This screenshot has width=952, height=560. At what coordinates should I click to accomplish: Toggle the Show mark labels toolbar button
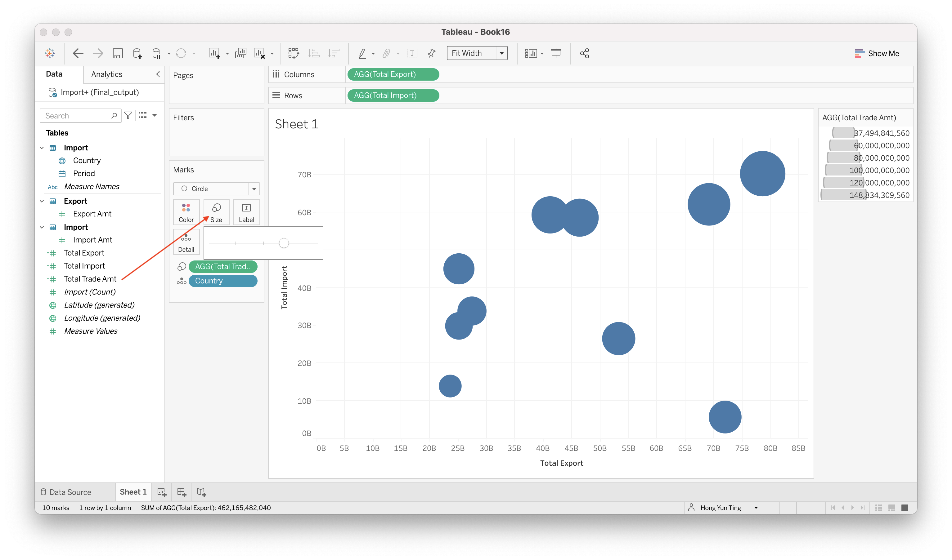[x=412, y=53]
